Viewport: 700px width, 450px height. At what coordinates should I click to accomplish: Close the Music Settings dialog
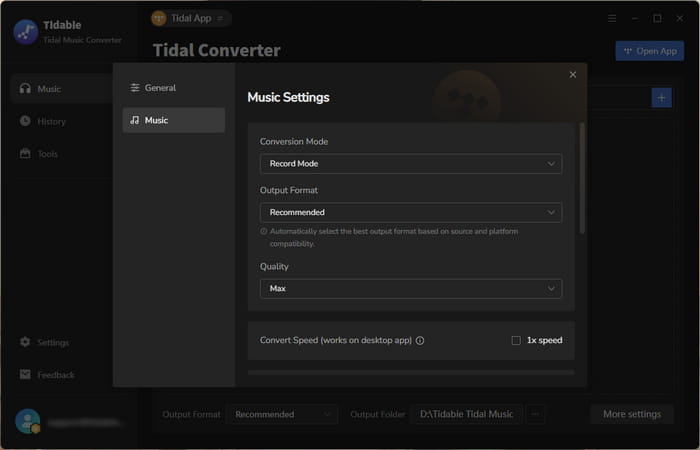(573, 75)
